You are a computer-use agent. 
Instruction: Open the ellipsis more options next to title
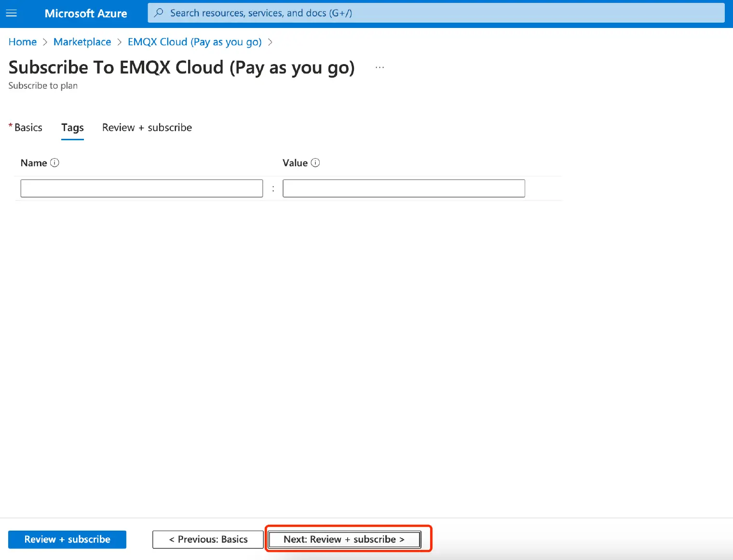pos(380,67)
